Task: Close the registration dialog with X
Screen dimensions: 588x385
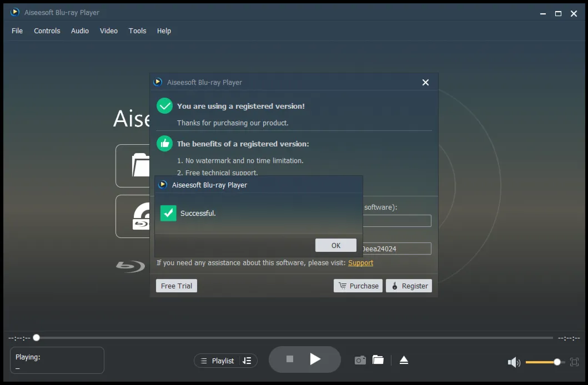Action: tap(425, 83)
